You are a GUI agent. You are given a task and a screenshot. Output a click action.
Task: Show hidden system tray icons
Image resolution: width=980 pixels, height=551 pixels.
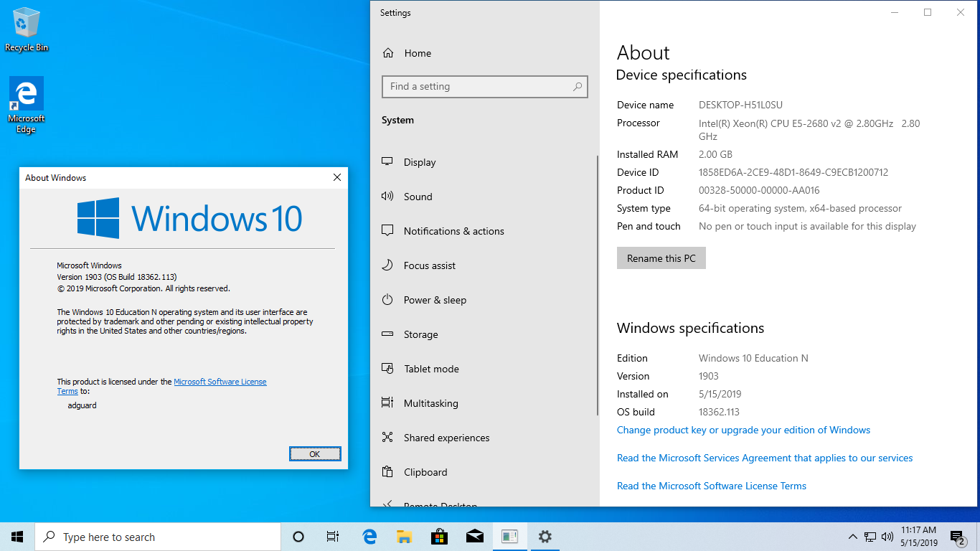point(853,537)
